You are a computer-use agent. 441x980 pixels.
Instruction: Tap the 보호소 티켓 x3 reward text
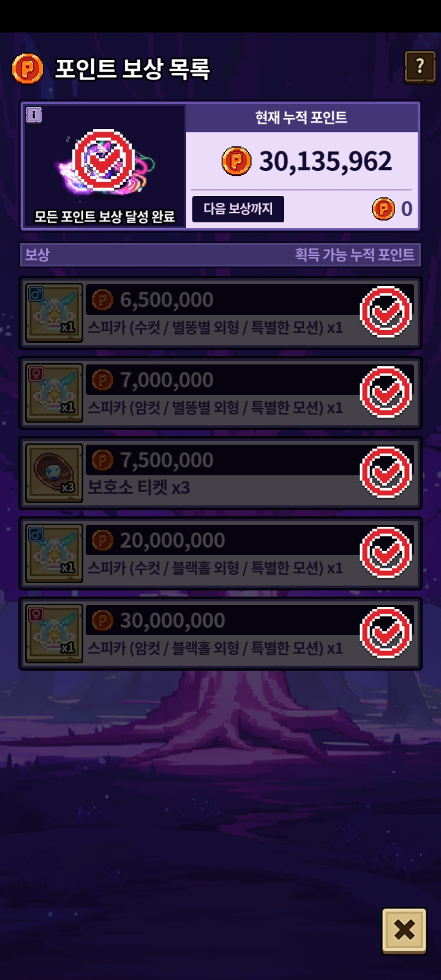139,488
